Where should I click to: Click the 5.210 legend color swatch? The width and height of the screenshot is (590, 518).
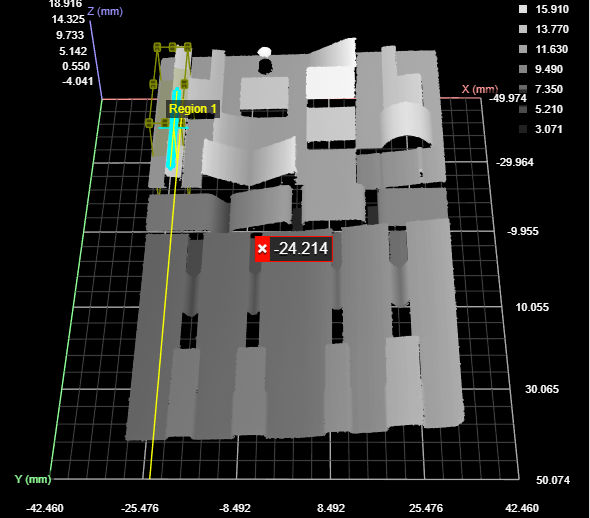tap(523, 109)
